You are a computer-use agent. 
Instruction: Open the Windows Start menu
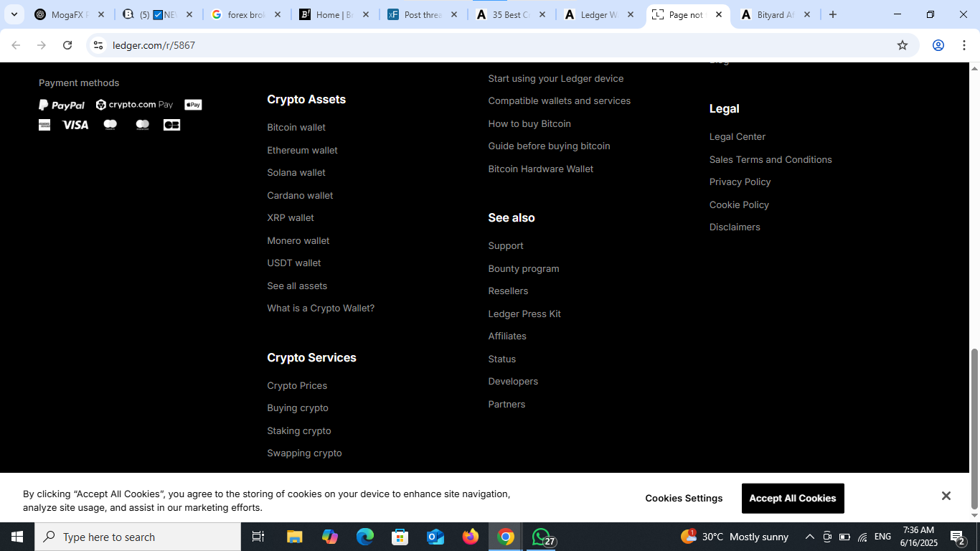17,537
